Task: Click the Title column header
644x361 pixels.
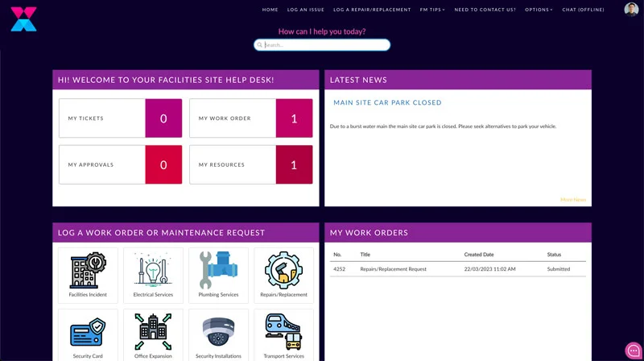Action: 365,255
